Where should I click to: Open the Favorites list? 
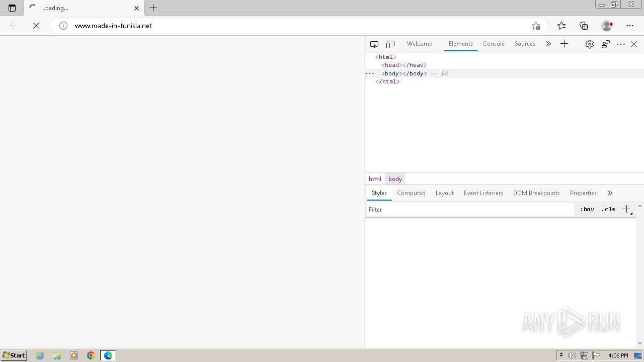click(x=561, y=26)
